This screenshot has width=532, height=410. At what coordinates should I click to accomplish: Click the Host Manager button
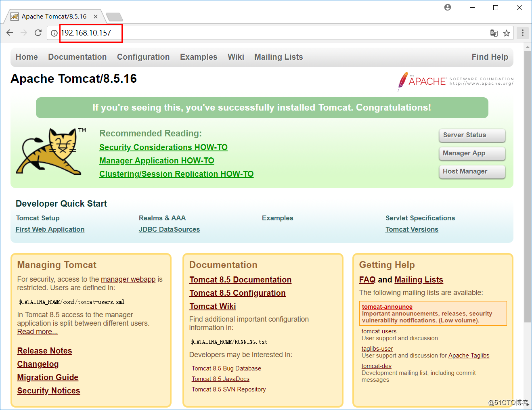(x=472, y=172)
